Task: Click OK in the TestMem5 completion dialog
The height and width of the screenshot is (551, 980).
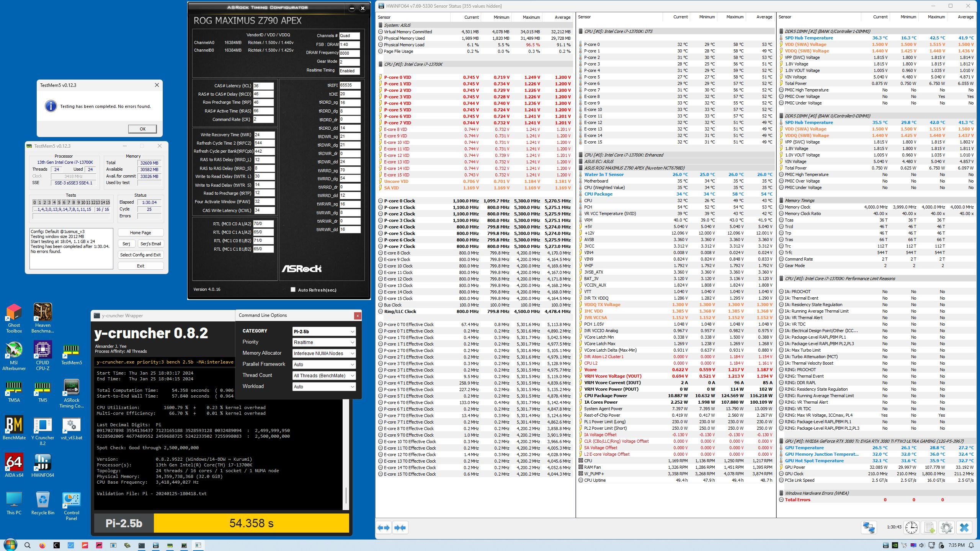Action: [142, 129]
